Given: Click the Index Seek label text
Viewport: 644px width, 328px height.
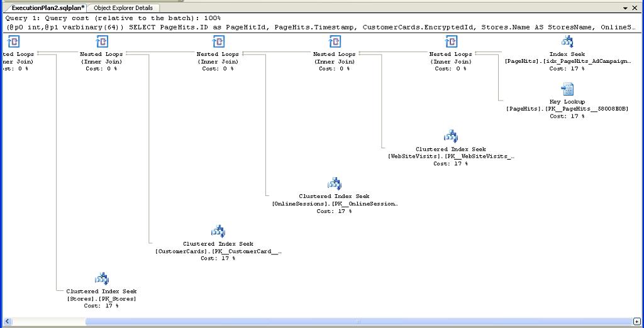Looking at the screenshot, I should coord(567,54).
